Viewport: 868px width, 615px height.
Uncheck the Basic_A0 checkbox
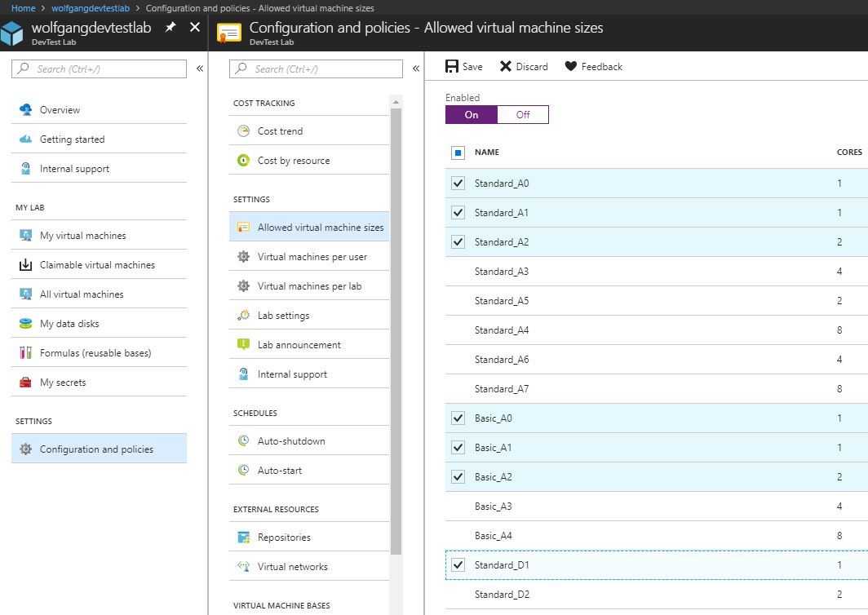pos(458,418)
